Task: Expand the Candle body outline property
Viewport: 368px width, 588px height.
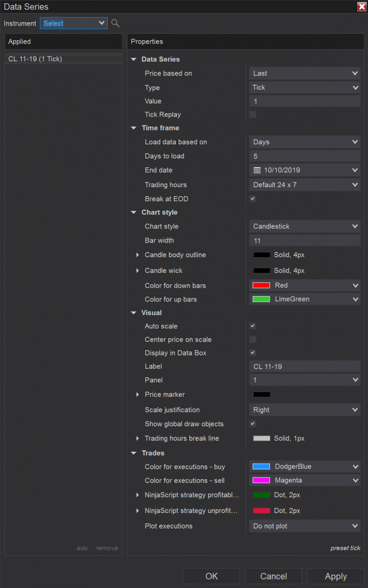Action: pos(138,255)
